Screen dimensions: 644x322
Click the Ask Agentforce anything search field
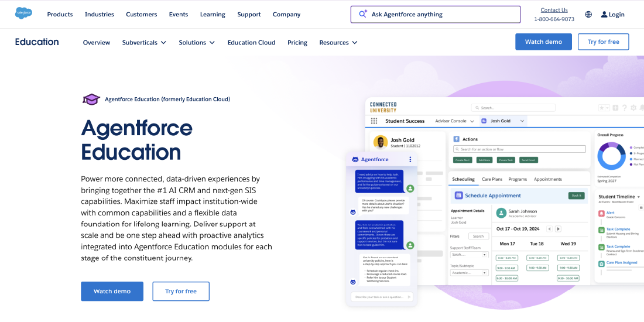pyautogui.click(x=442, y=15)
